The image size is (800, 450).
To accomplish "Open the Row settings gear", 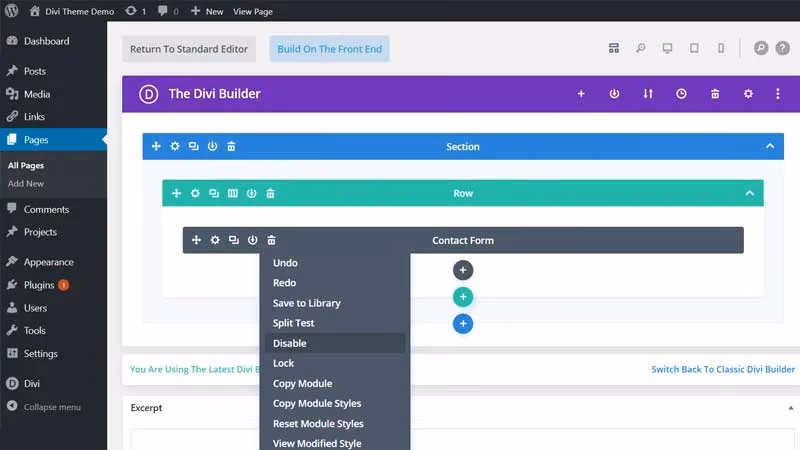I will click(195, 193).
